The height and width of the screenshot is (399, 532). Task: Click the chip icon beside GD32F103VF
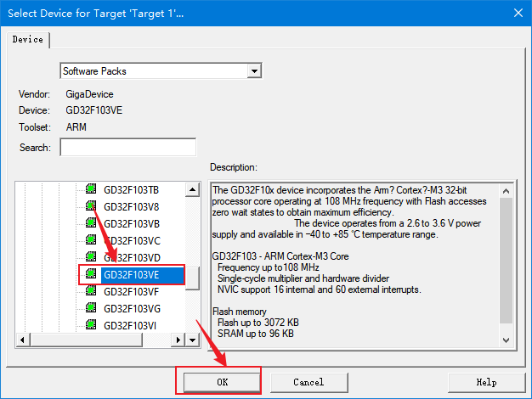pos(91,290)
